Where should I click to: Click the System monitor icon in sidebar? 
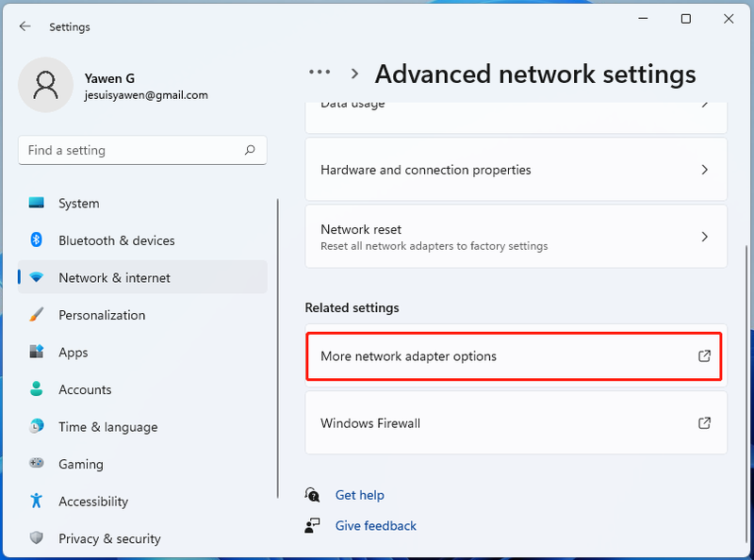pyautogui.click(x=36, y=203)
